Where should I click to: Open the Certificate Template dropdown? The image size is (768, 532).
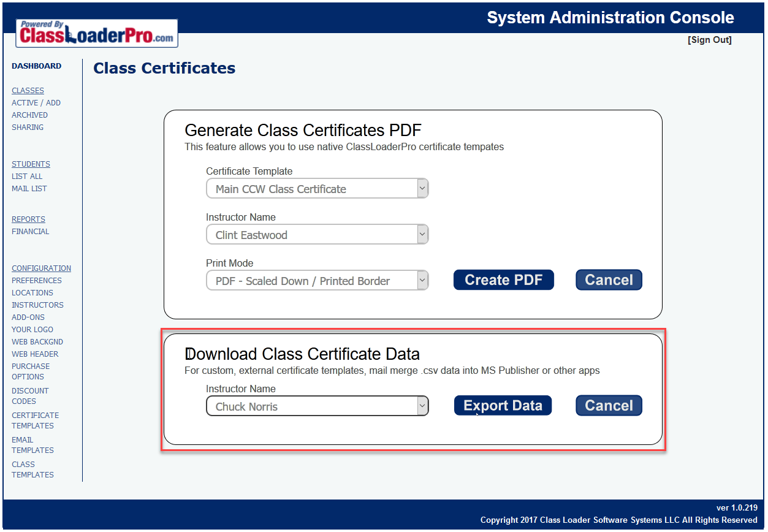coord(317,189)
